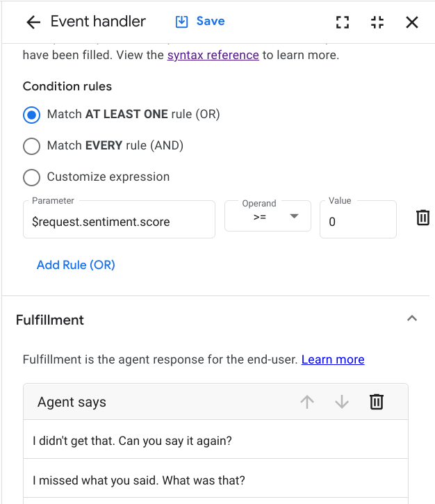The image size is (435, 504).
Task: Click the Value input field
Action: [x=357, y=222]
